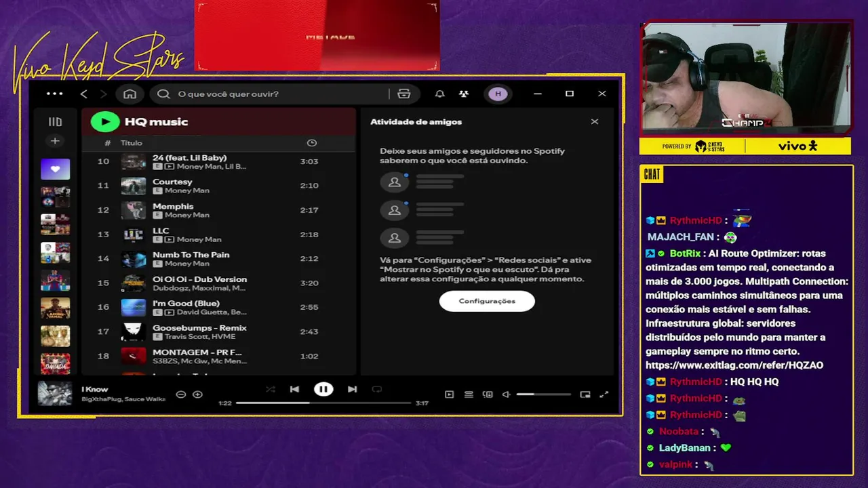
Task: Select track "Numb To The Pain"
Action: (x=218, y=259)
